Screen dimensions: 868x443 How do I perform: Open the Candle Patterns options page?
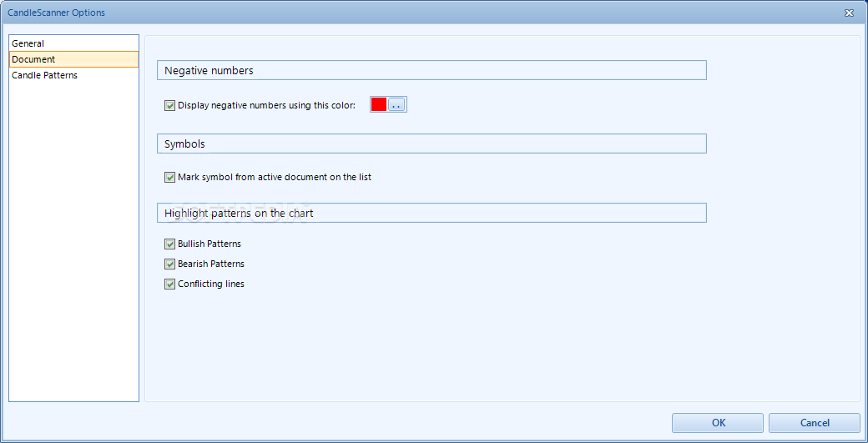tap(73, 75)
